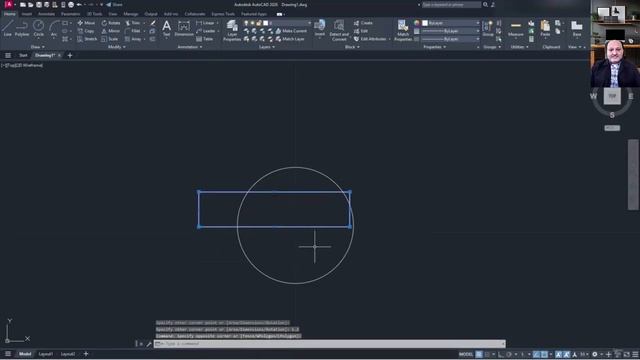The height and width of the screenshot is (360, 640).
Task: Expand the Layers panel
Action: point(267,47)
